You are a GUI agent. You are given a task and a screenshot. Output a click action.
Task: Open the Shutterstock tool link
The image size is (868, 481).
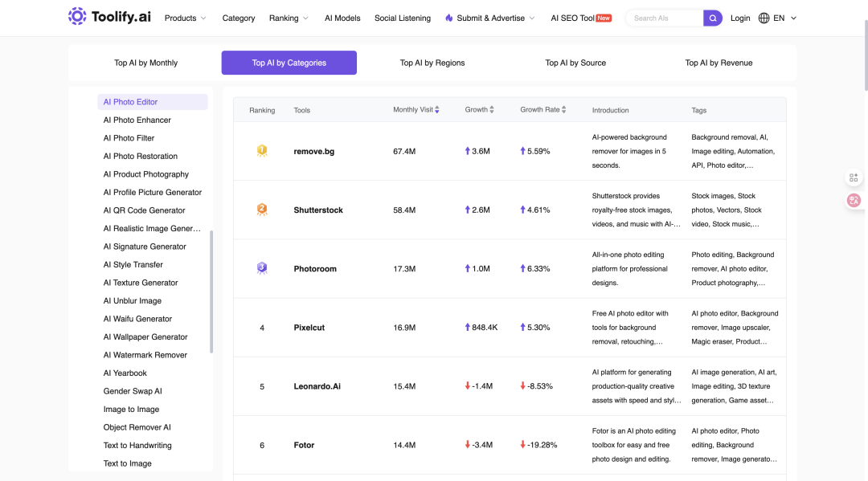[318, 210]
